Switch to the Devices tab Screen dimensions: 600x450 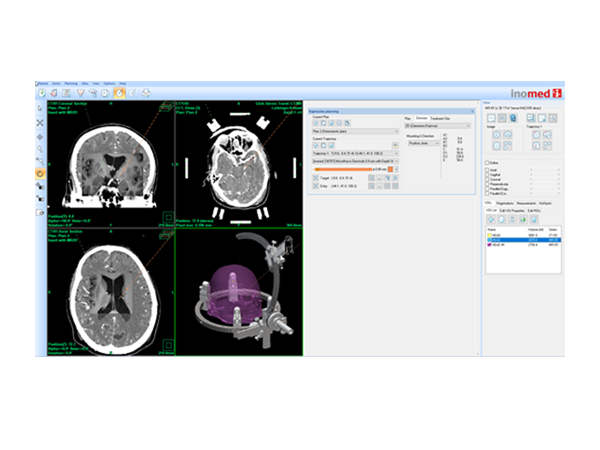(421, 118)
